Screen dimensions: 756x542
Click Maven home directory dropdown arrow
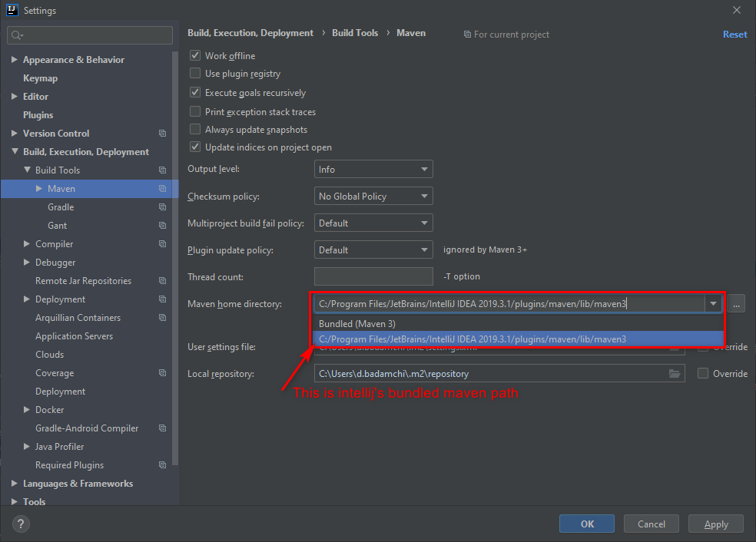click(x=713, y=304)
